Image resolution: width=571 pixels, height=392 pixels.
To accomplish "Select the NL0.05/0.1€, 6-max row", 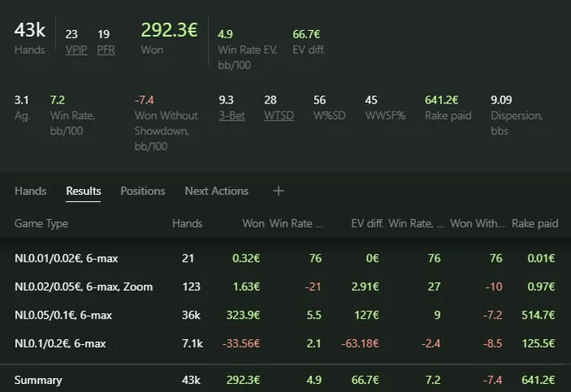I will 285,315.
